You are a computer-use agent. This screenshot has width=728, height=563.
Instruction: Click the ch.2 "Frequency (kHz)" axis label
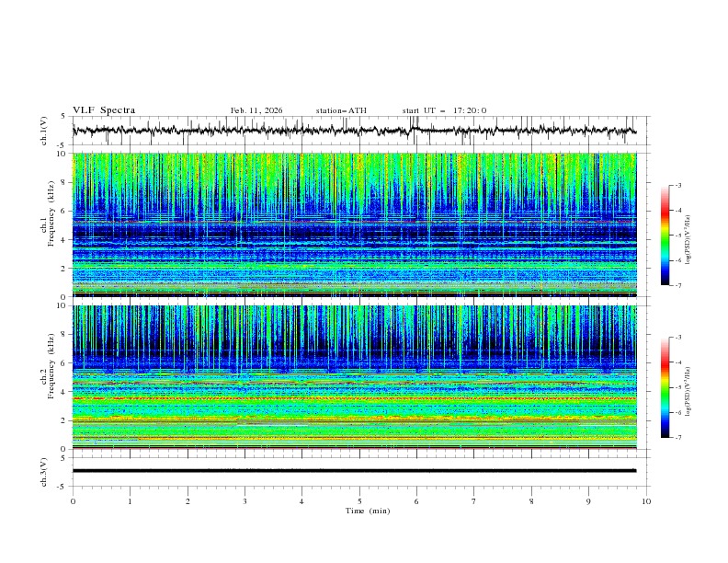[51, 365]
